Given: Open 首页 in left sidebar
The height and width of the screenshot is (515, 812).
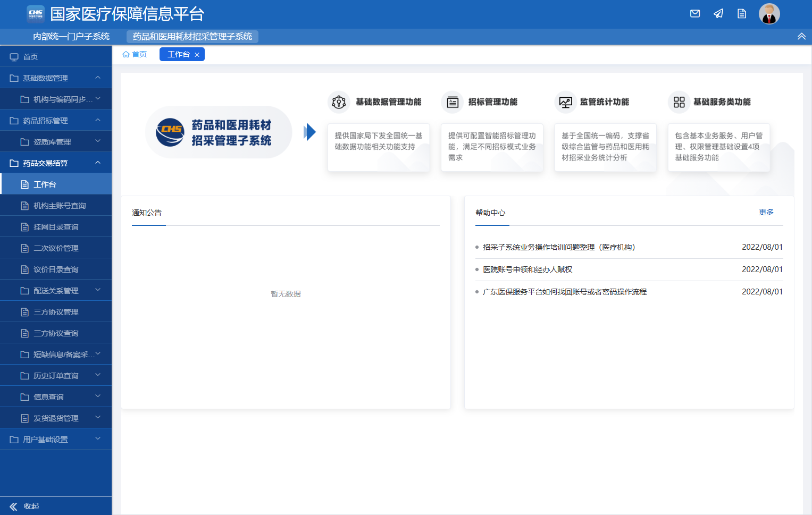Looking at the screenshot, I should pyautogui.click(x=56, y=57).
